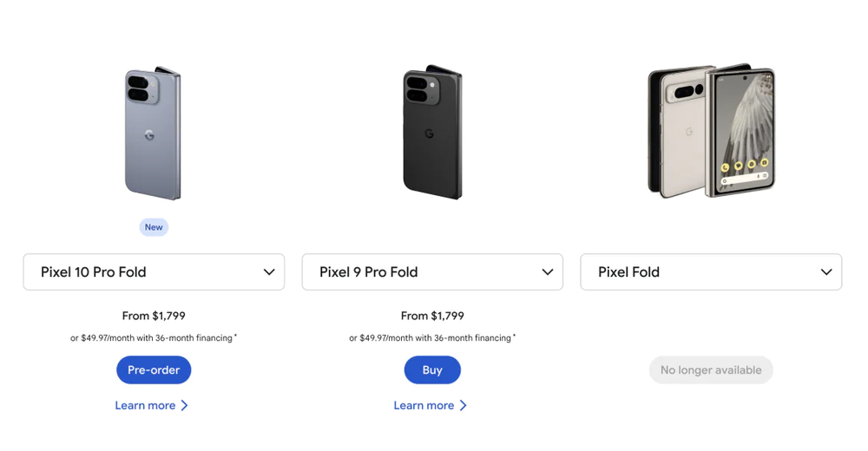Click the Pixel 10 Pro Fold phone image
The height and width of the screenshot is (451, 868).
click(x=153, y=134)
